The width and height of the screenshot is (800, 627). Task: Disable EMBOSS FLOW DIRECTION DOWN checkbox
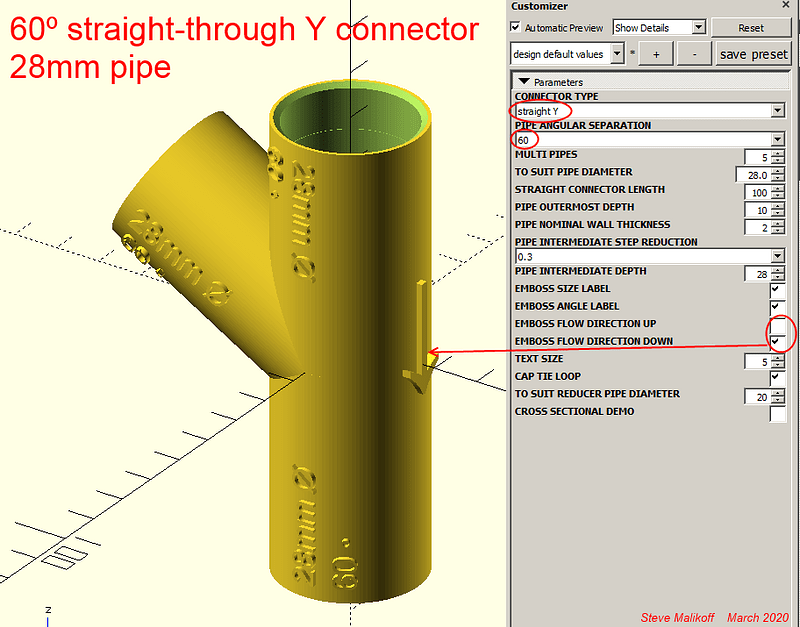pos(777,342)
